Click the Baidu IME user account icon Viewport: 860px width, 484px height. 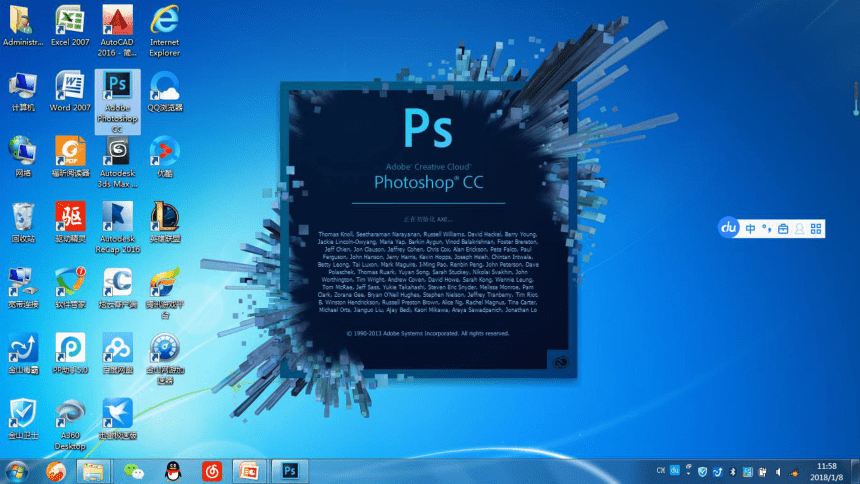(x=800, y=229)
